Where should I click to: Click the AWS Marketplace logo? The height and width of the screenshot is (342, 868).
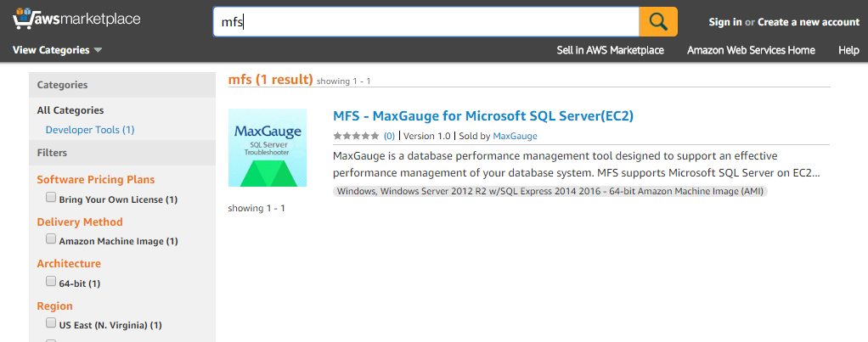pyautogui.click(x=76, y=20)
